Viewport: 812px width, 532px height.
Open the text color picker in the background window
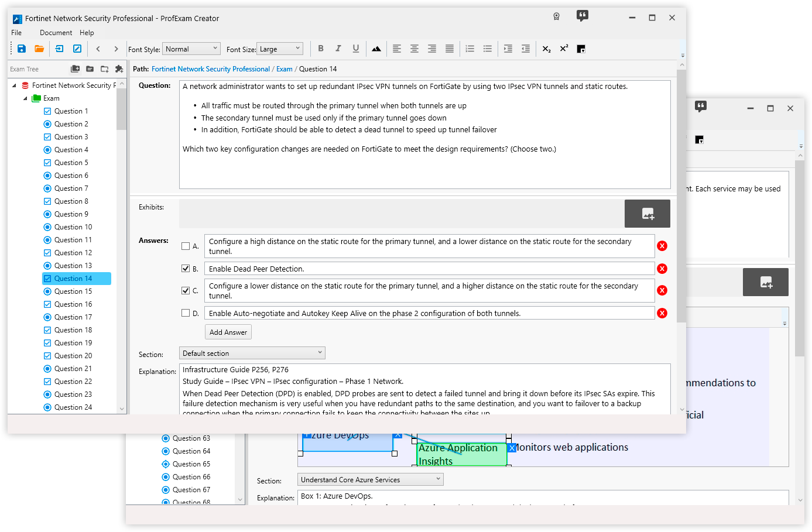[x=700, y=139]
